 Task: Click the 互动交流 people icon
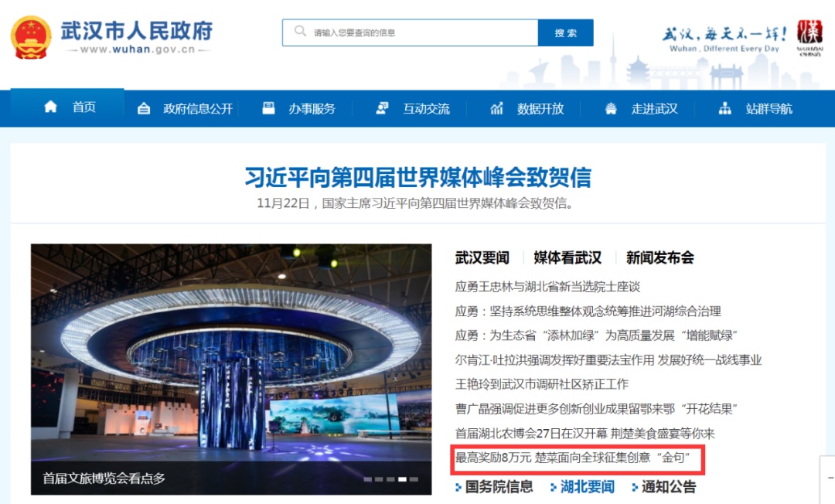(382, 108)
